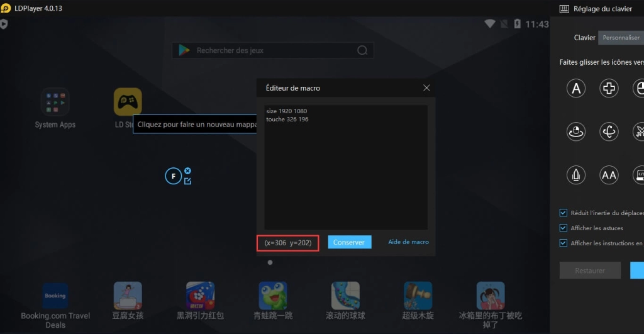644x334 pixels.
Task: Select the single-tap "A" key mapping icon
Action: [576, 88]
